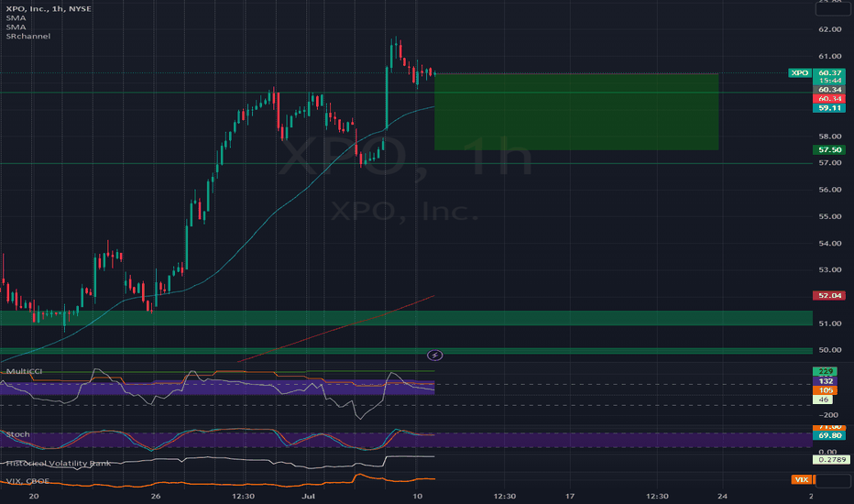
Task: Click the 0.2789 volatility rank value
Action: pyautogui.click(x=831, y=459)
